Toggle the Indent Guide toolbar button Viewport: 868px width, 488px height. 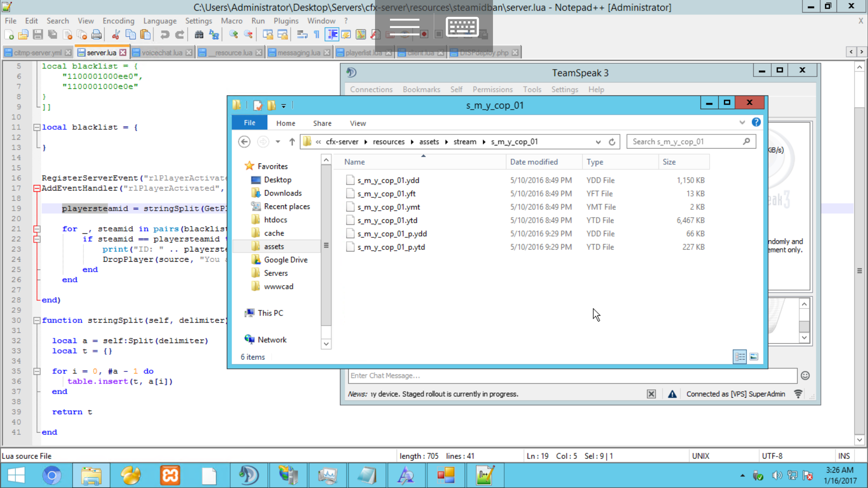pos(332,35)
